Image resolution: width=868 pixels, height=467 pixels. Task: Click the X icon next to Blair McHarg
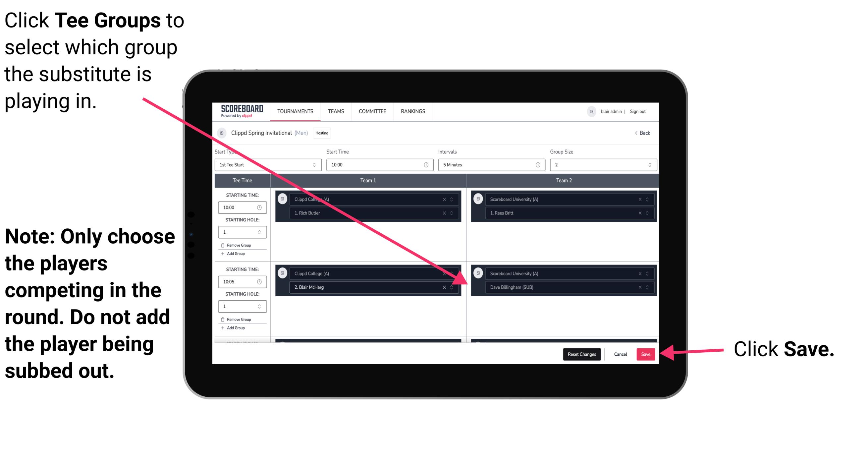tap(446, 287)
